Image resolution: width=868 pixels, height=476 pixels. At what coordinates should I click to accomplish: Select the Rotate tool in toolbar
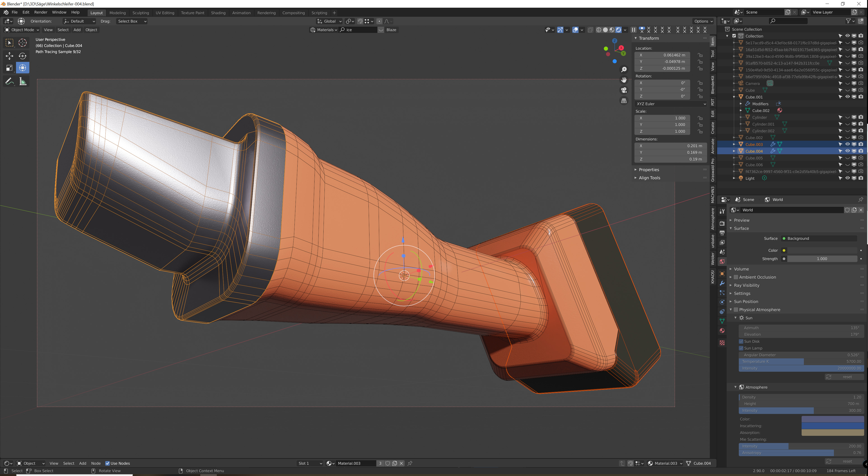point(23,56)
